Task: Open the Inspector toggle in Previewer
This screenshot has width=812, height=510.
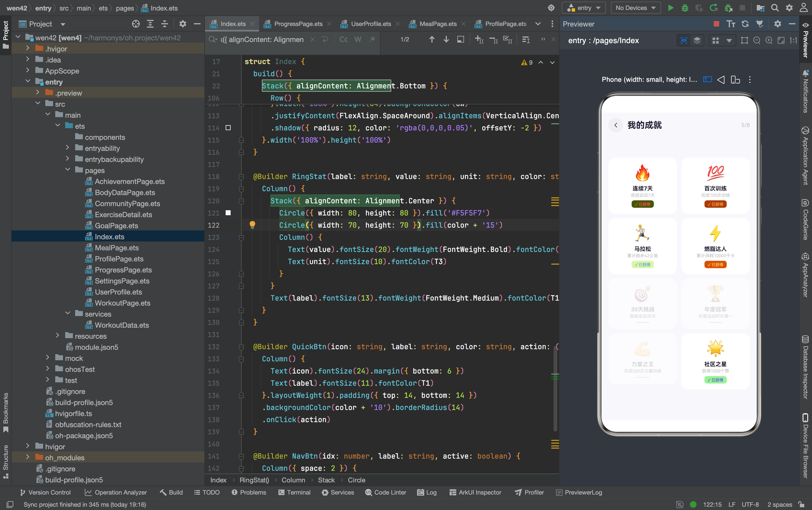Action: (x=684, y=41)
